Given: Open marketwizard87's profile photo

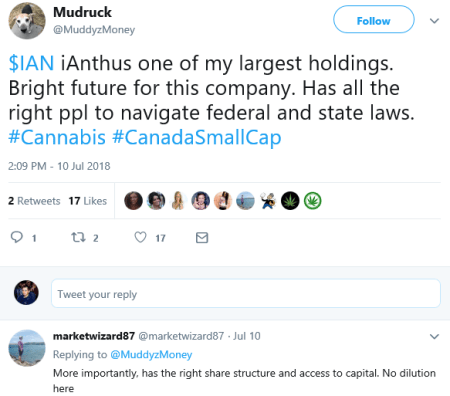Looking at the screenshot, I should pyautogui.click(x=27, y=348).
